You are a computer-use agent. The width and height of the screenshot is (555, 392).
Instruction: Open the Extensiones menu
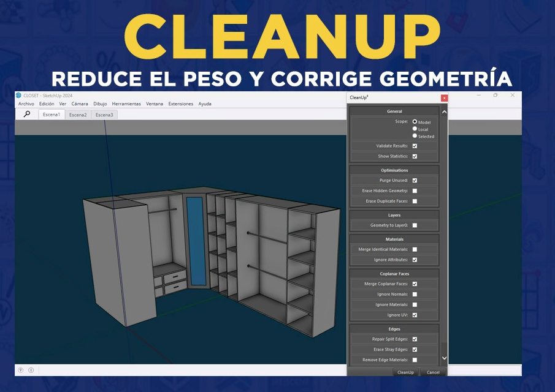click(x=180, y=104)
